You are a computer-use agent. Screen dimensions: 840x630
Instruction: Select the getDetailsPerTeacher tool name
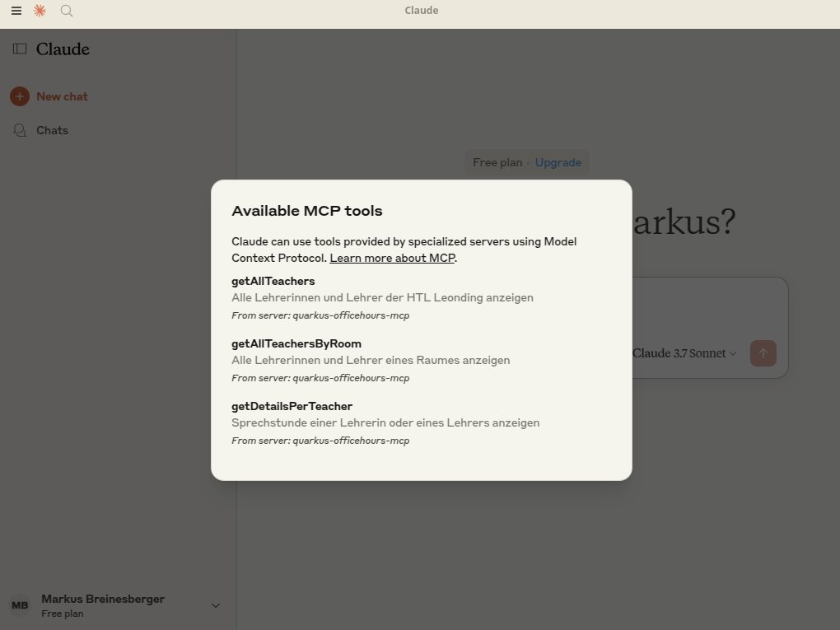coord(292,406)
